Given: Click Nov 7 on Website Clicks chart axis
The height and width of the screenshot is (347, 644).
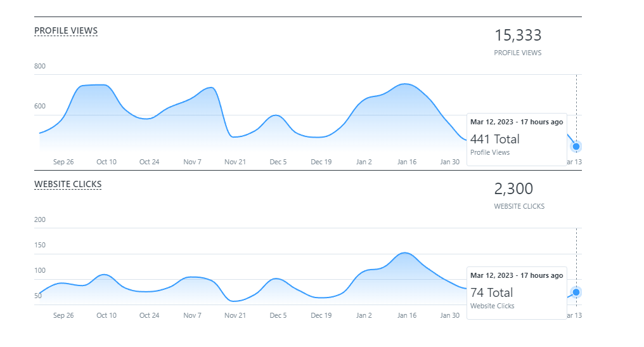Looking at the screenshot, I should [193, 315].
